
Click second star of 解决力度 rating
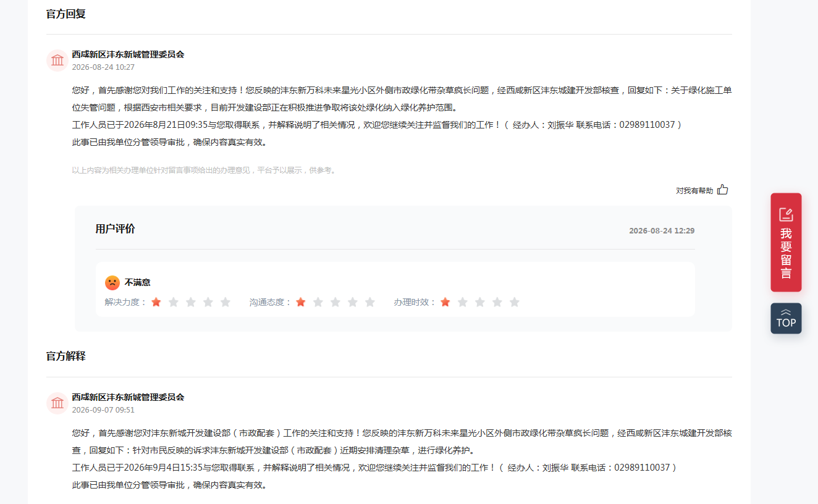click(174, 302)
